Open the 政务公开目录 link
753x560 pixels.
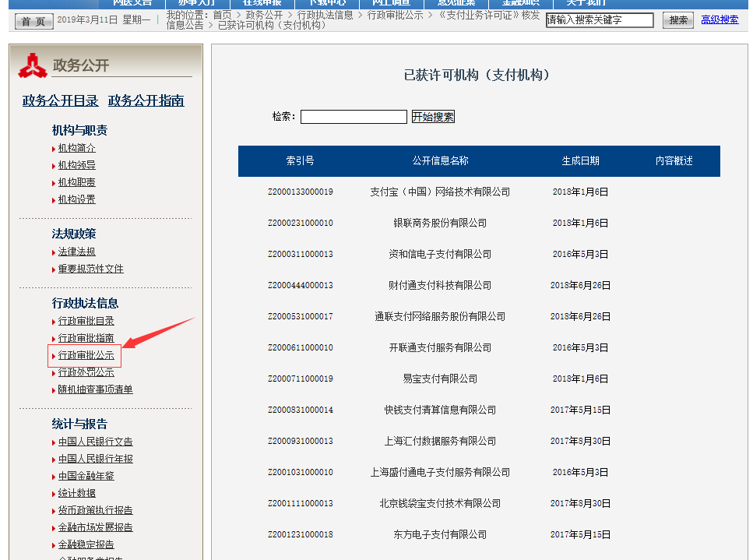61,100
